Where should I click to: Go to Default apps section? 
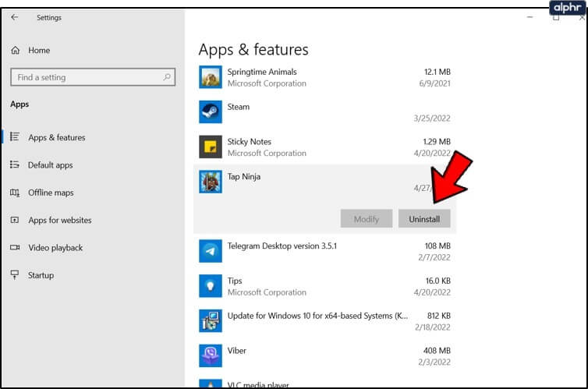(50, 165)
